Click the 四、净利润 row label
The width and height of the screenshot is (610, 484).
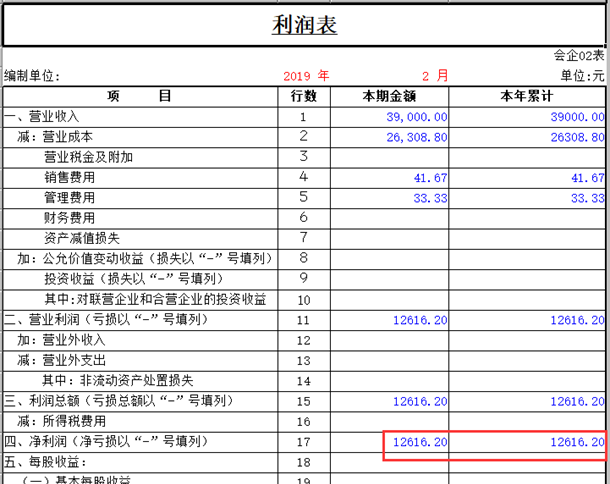click(x=106, y=441)
